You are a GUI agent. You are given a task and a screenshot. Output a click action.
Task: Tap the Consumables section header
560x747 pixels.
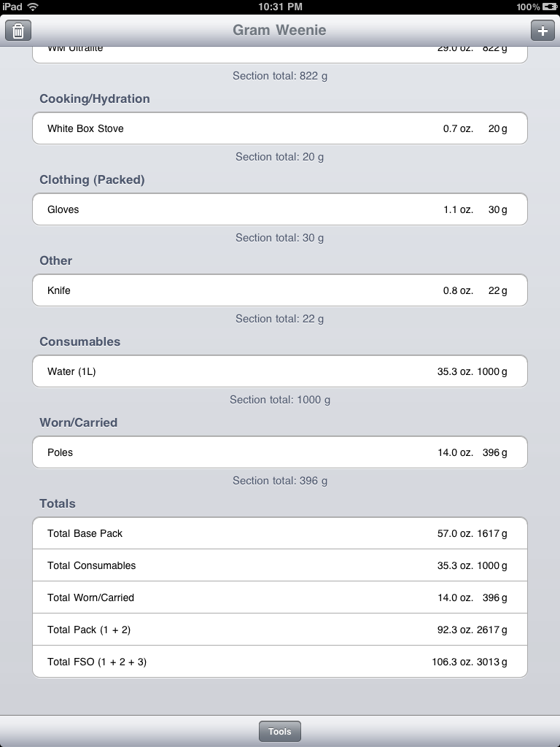click(x=80, y=342)
